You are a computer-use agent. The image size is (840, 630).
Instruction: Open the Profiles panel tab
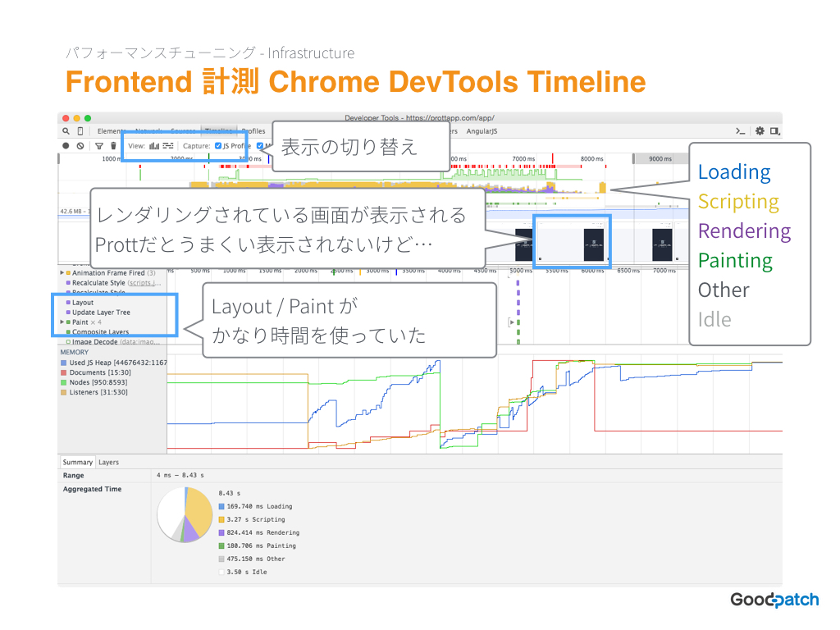tap(253, 131)
